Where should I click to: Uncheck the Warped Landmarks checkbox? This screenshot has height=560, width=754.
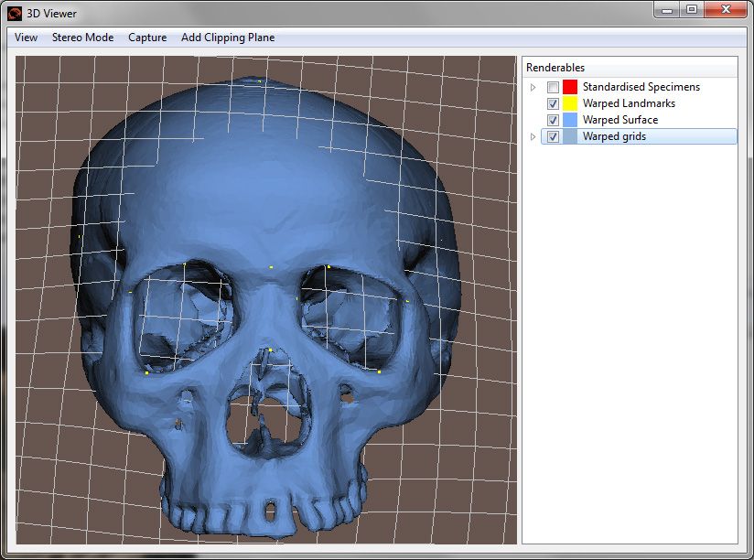[x=553, y=103]
